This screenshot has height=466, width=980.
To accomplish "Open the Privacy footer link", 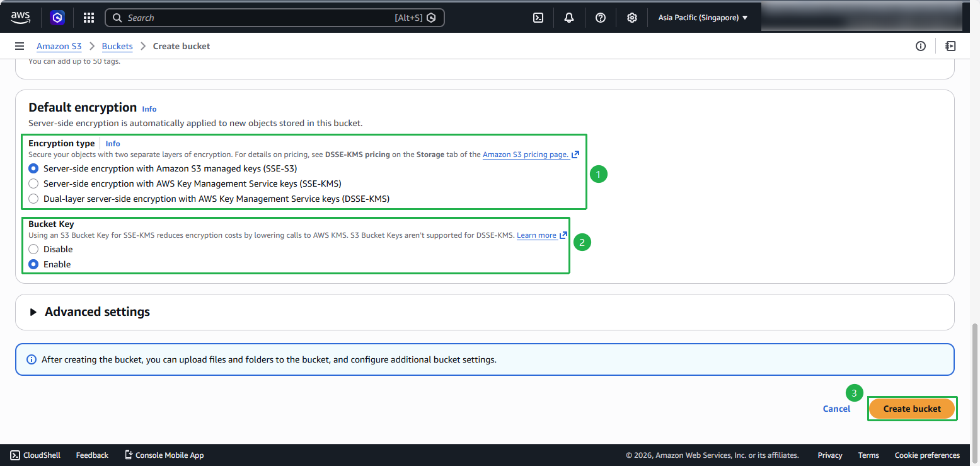I will click(830, 455).
